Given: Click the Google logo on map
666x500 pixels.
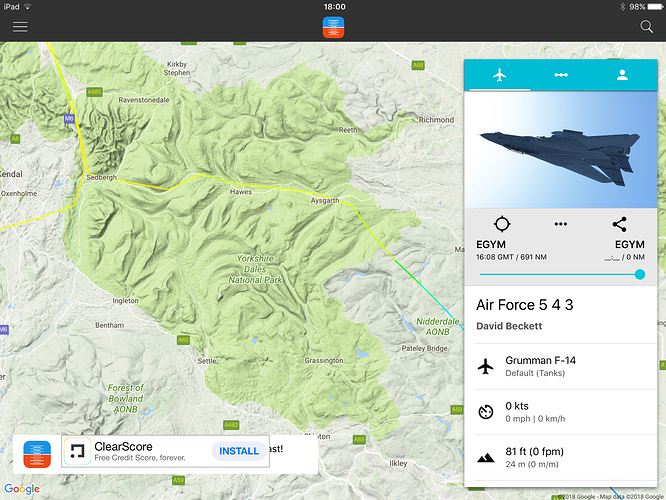Looking at the screenshot, I should pyautogui.click(x=22, y=489).
